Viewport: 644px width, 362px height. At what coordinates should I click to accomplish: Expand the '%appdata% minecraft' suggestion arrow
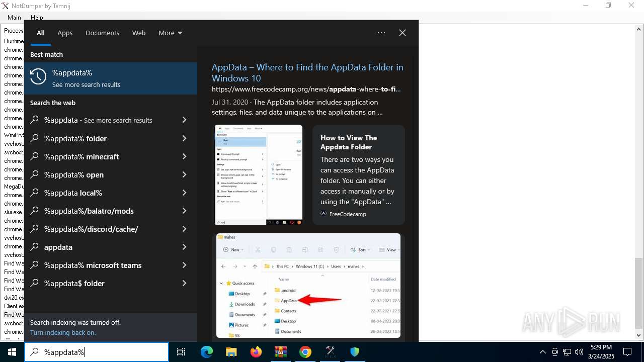coord(184,156)
